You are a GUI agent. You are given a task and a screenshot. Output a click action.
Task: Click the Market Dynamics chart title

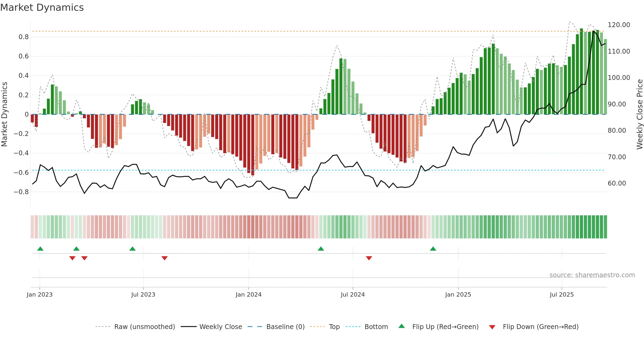[42, 8]
